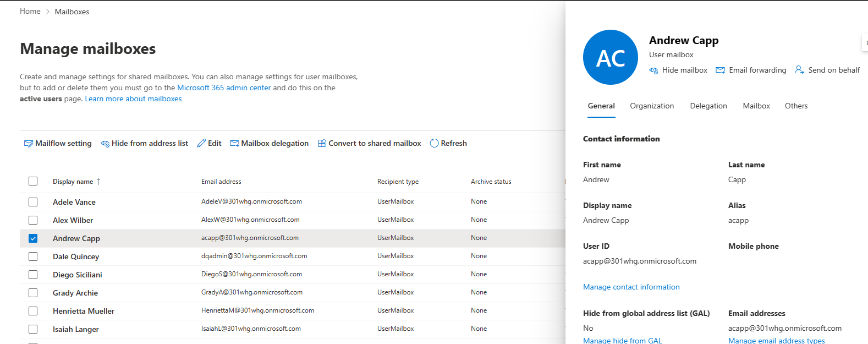Image resolution: width=868 pixels, height=344 pixels.
Task: Click the Edit pencil icon
Action: coord(201,143)
